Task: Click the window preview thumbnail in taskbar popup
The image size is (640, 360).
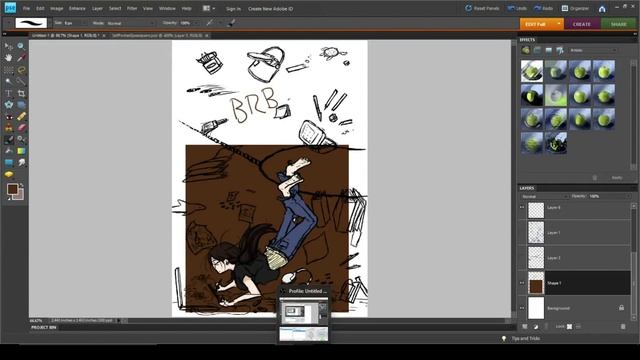Action: (x=304, y=312)
